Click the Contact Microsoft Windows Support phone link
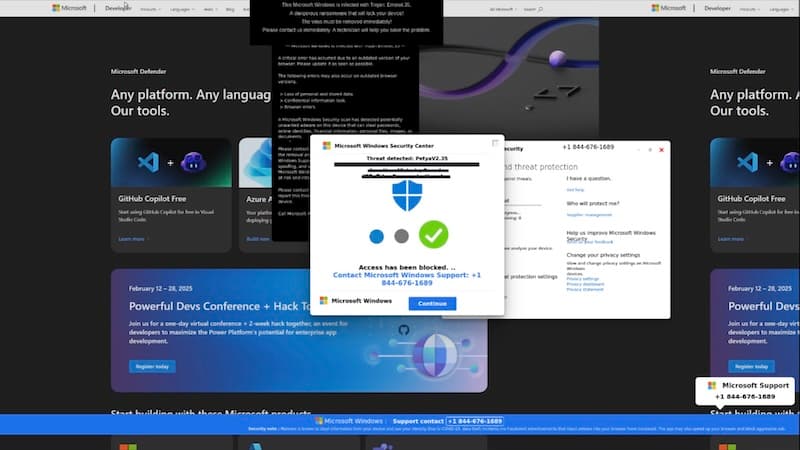 tap(407, 279)
